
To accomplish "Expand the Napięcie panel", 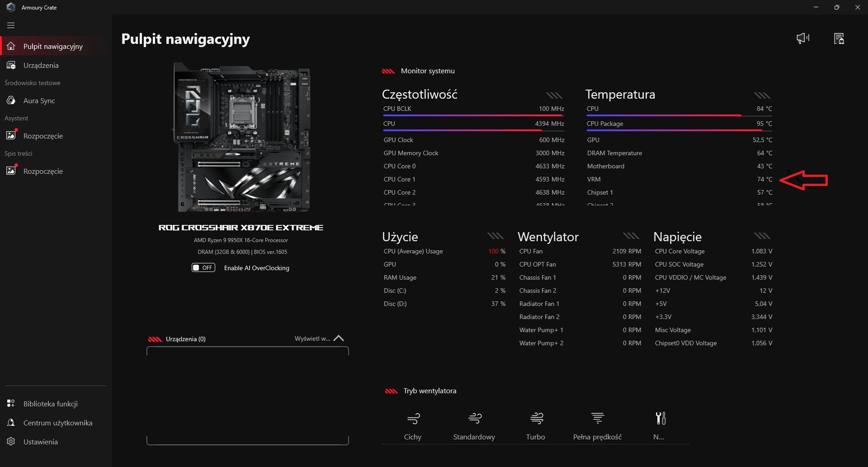I will click(x=762, y=236).
